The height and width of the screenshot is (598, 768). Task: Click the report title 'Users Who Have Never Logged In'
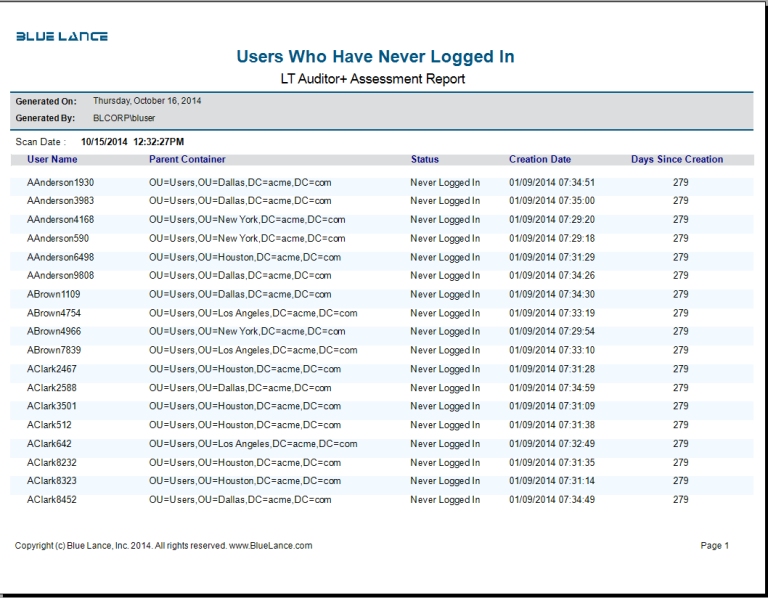click(375, 57)
